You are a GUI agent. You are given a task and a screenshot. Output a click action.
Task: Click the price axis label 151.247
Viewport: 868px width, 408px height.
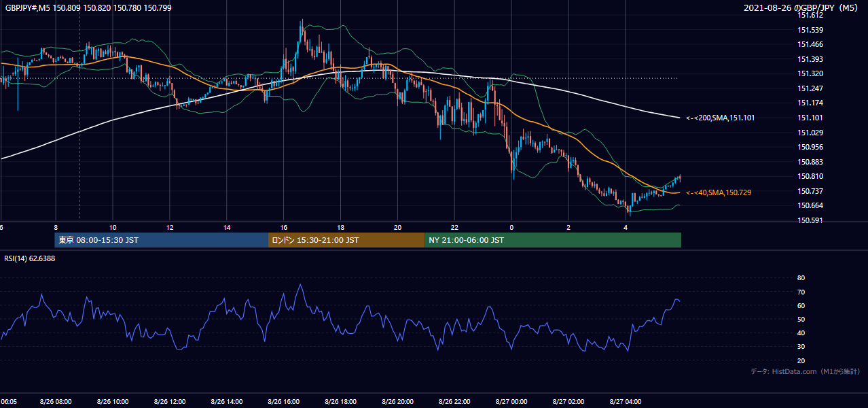point(810,88)
